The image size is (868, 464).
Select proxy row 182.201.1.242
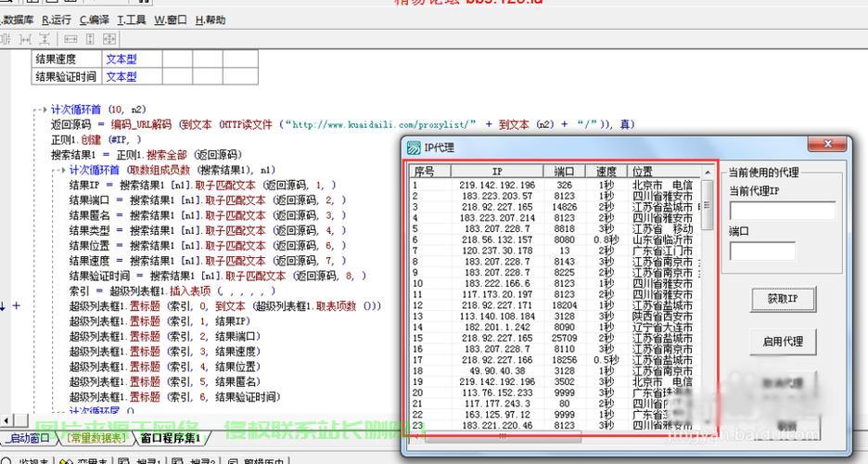point(555,328)
